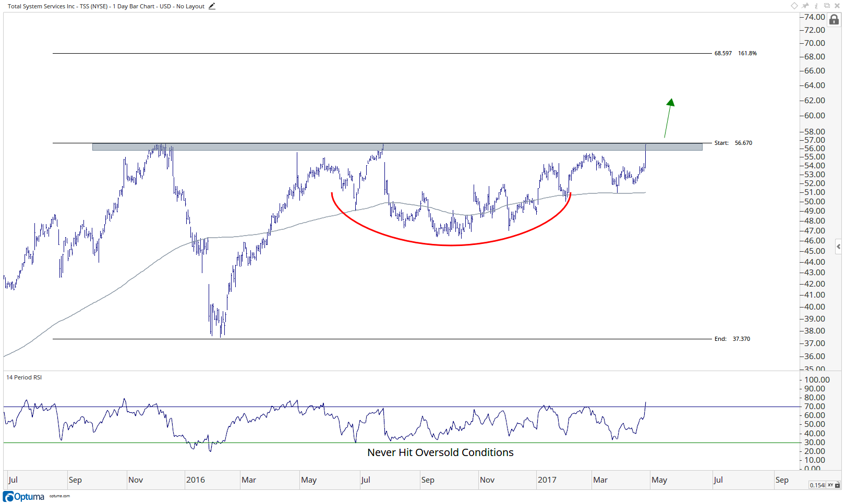Image resolution: width=845 pixels, height=504 pixels.
Task: Click the Optuma logo at bottom left
Action: [24, 497]
